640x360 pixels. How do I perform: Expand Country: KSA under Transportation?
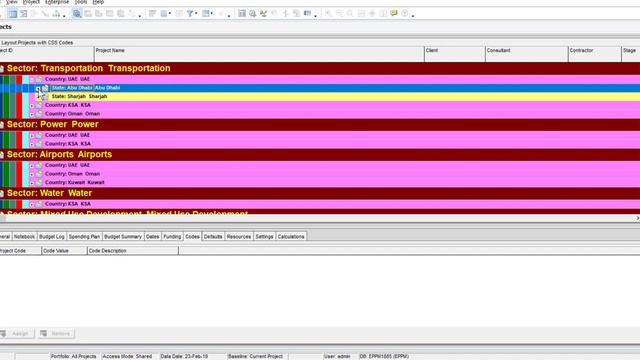32,105
